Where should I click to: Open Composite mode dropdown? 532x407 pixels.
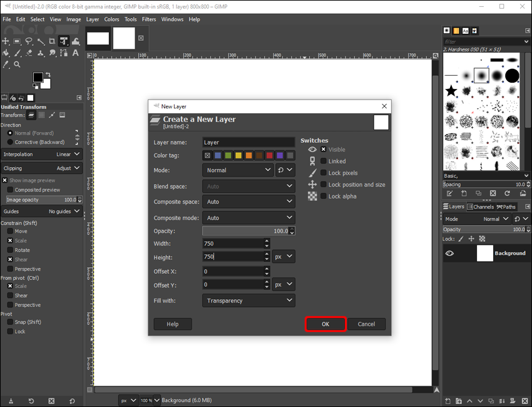[248, 217]
